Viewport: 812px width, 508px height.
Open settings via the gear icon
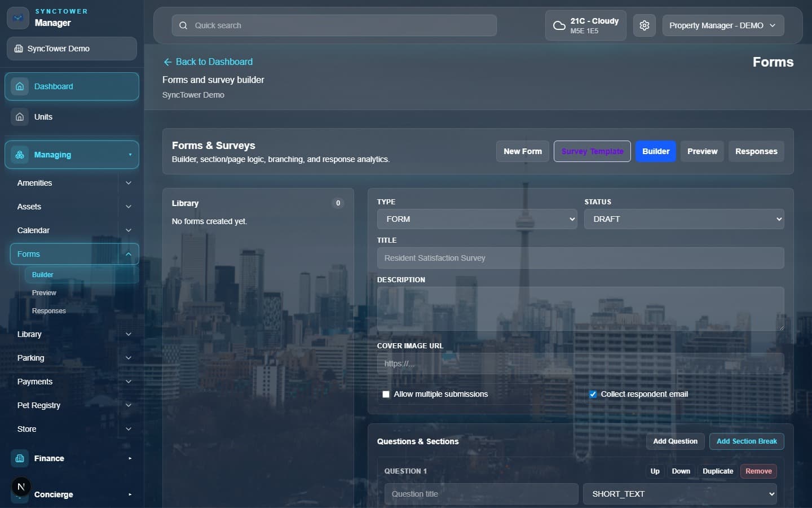pyautogui.click(x=645, y=25)
